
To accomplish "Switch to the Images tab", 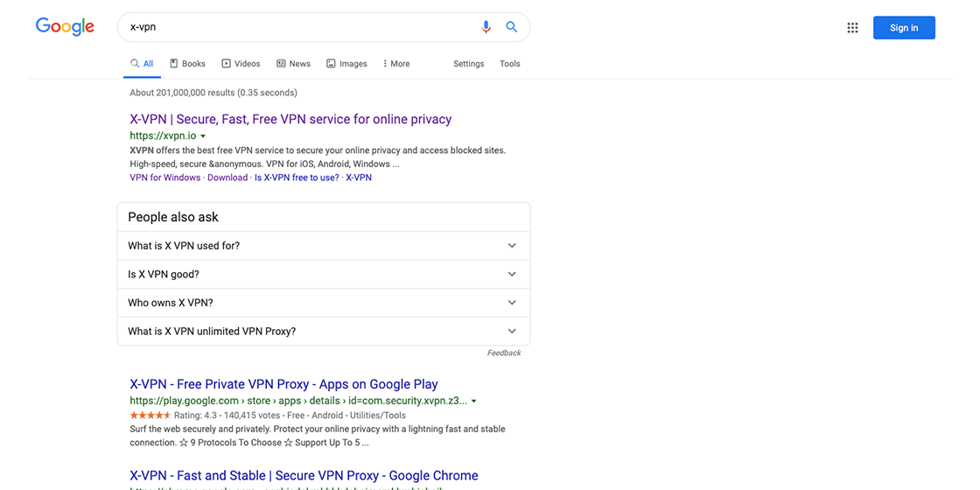I will (x=346, y=64).
